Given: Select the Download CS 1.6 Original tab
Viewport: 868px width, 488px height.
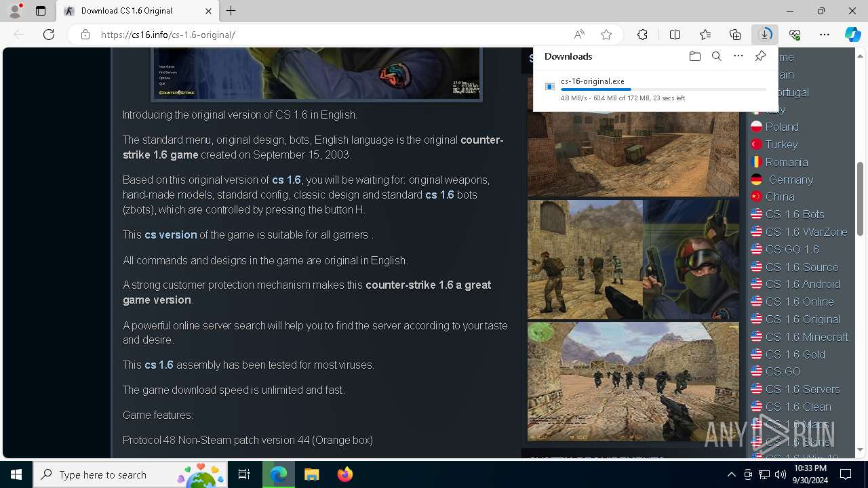Looking at the screenshot, I should [138, 11].
